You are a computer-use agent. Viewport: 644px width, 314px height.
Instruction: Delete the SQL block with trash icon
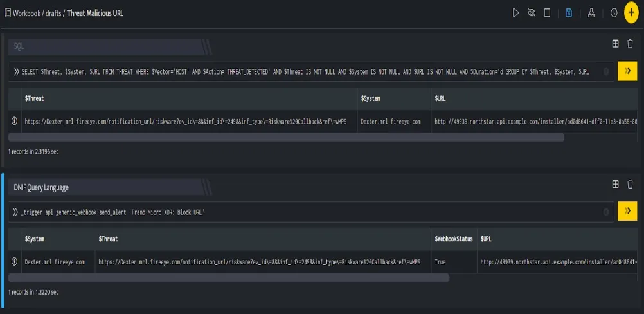click(x=630, y=44)
